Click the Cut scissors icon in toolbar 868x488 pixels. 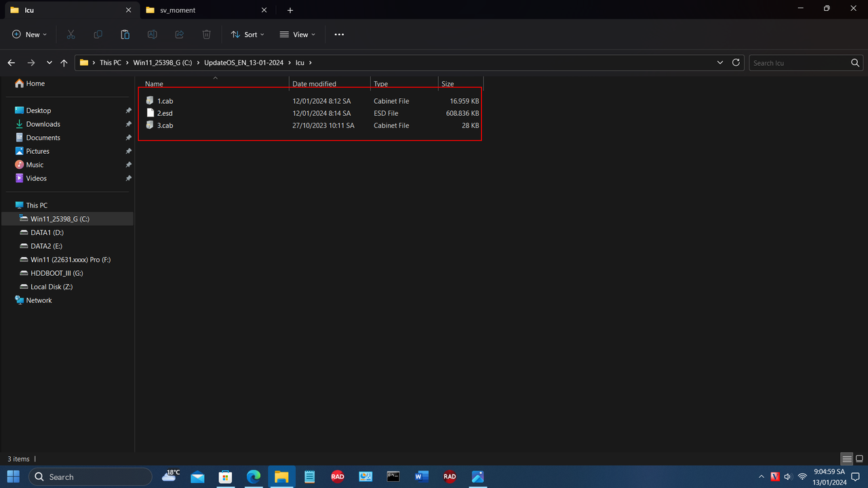71,35
